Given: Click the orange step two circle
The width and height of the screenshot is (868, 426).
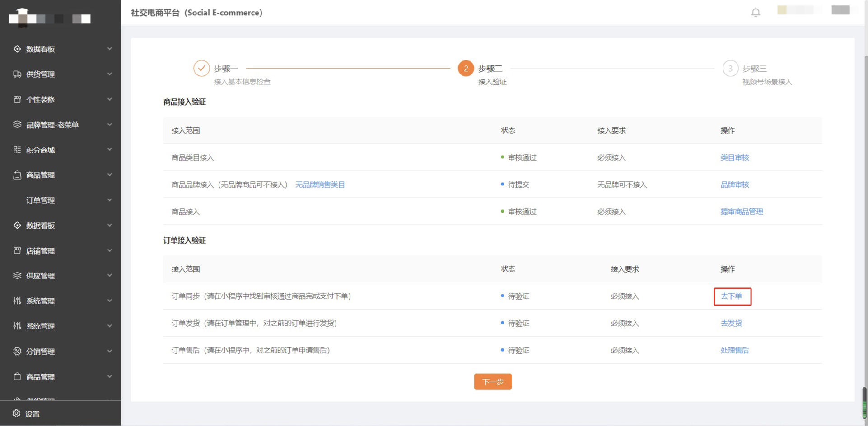Looking at the screenshot, I should click(466, 68).
